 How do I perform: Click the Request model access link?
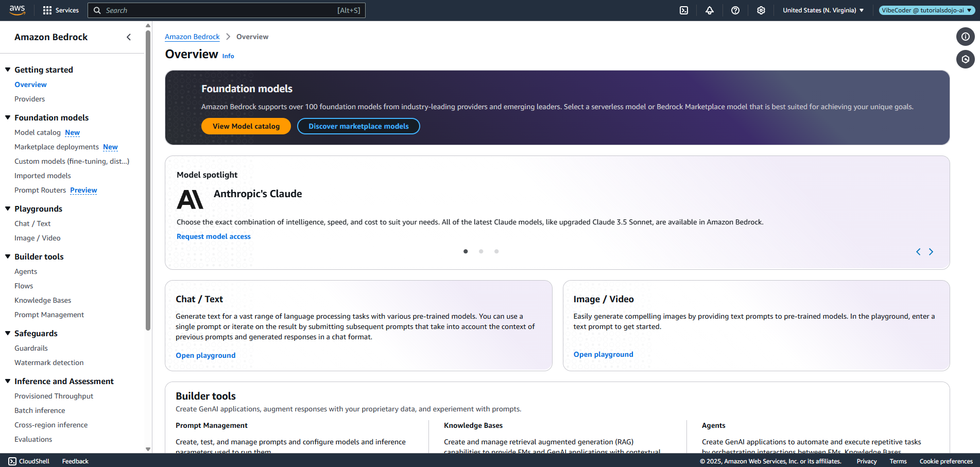point(214,236)
